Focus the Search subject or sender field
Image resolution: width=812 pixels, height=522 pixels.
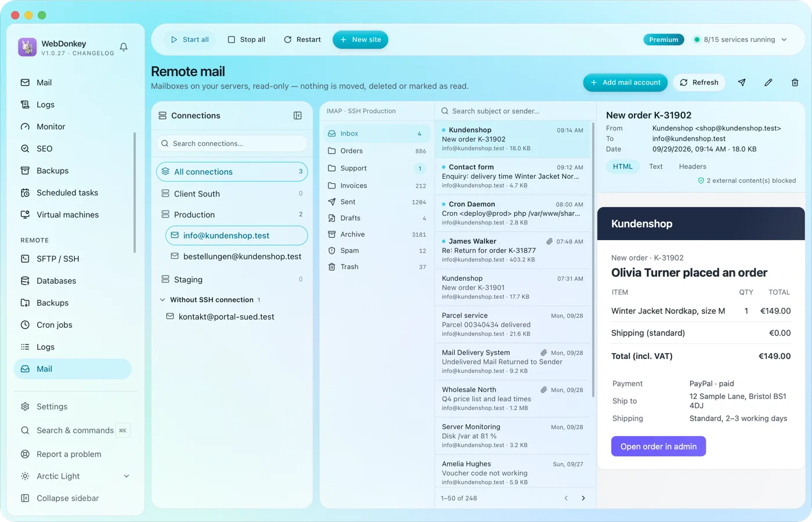point(515,111)
